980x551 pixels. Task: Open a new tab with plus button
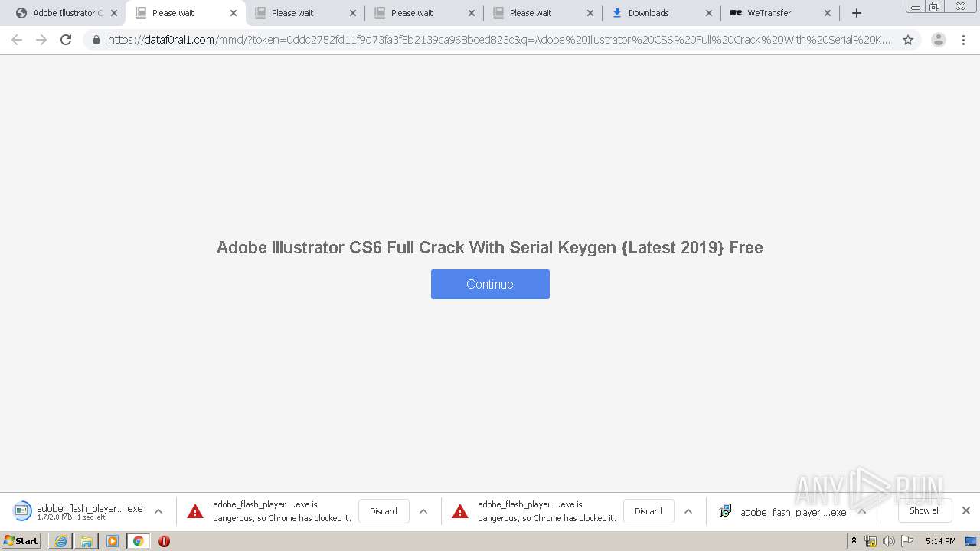click(857, 13)
